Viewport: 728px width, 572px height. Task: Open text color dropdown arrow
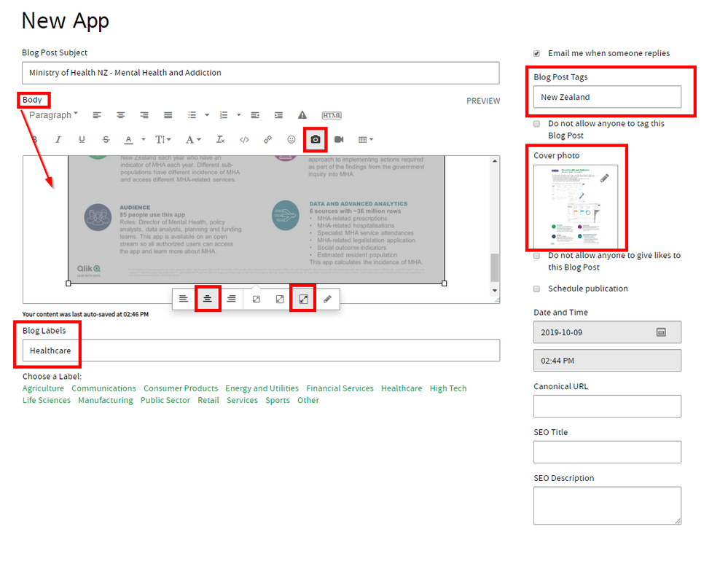pos(144,139)
